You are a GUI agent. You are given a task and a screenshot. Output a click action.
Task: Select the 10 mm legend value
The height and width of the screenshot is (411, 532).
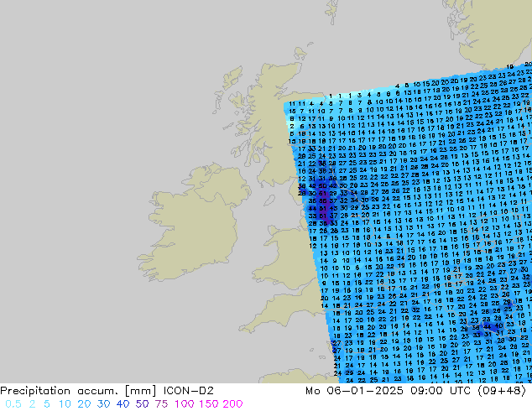click(x=65, y=404)
